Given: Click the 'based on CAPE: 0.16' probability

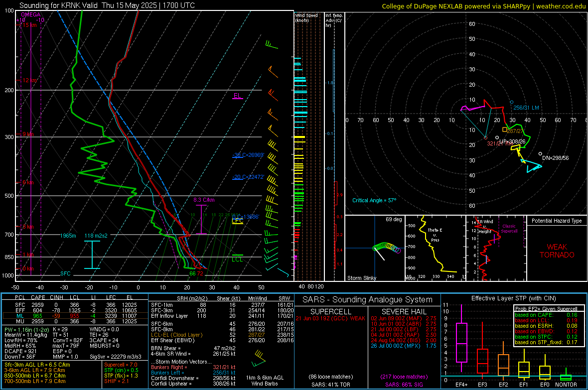Looking at the screenshot, I should 546,315.
